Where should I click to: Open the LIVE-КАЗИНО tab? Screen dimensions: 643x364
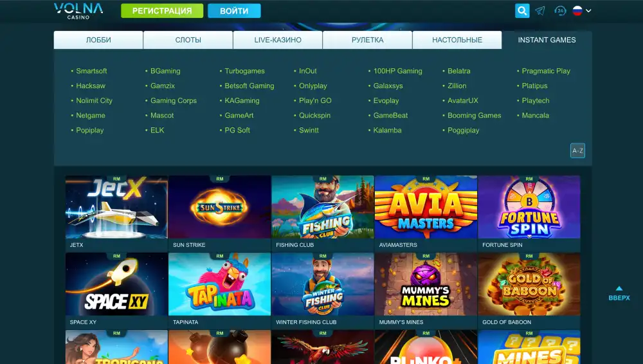(x=278, y=41)
